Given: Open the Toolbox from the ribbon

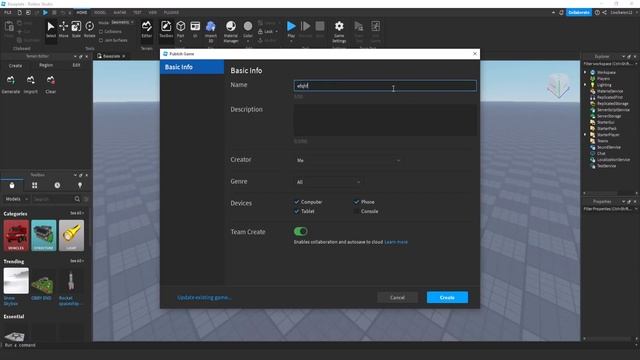Looking at the screenshot, I should [166, 29].
